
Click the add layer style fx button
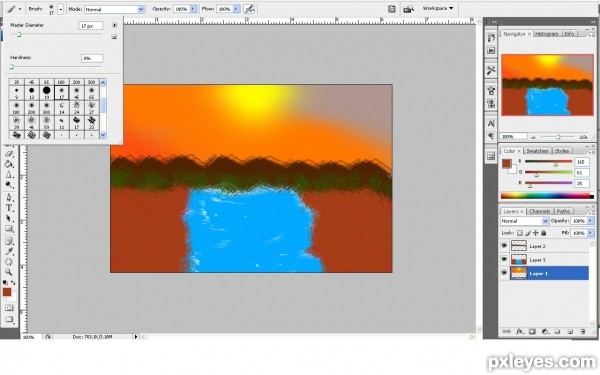coord(520,331)
